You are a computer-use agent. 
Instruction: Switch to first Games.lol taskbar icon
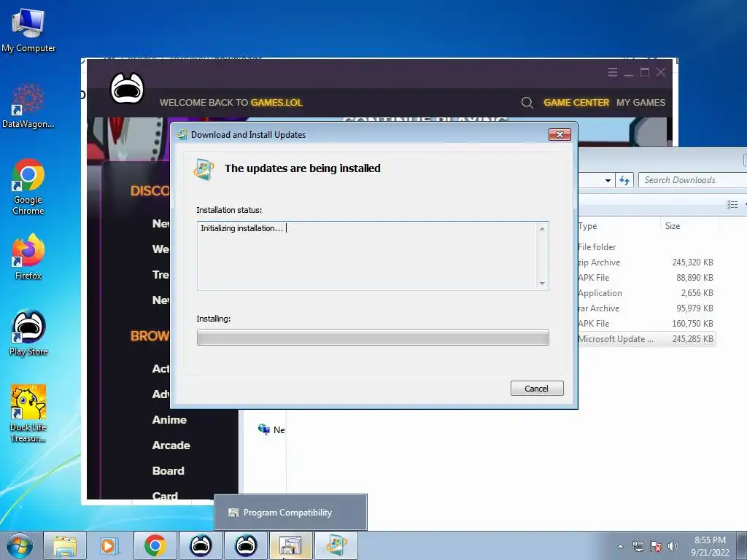click(x=201, y=545)
